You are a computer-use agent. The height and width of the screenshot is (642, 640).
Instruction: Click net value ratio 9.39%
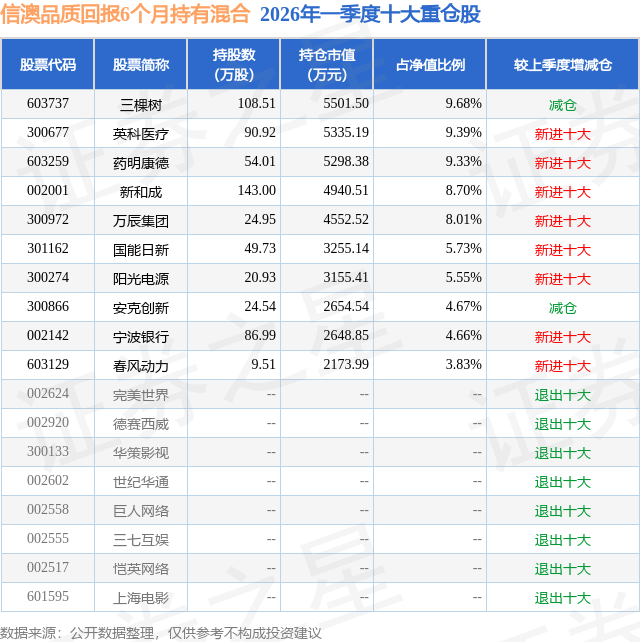[x=464, y=133]
